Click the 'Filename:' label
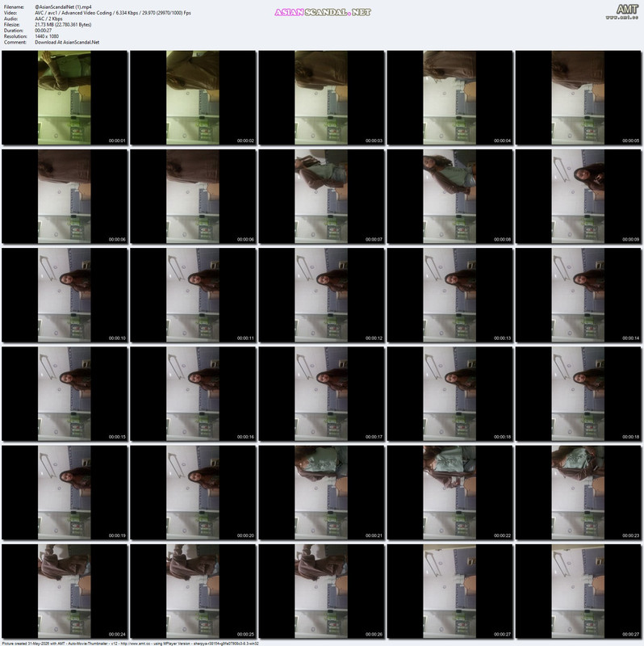This screenshot has width=644, height=646. click(x=14, y=7)
